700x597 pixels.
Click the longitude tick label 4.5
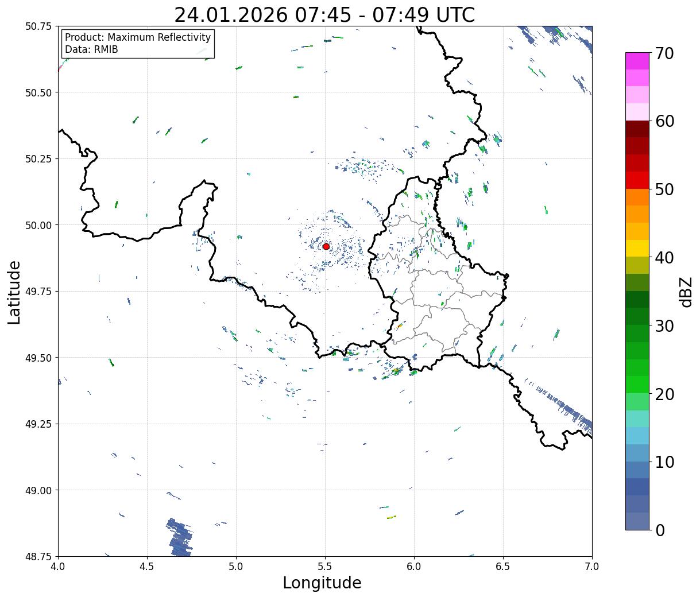point(147,567)
